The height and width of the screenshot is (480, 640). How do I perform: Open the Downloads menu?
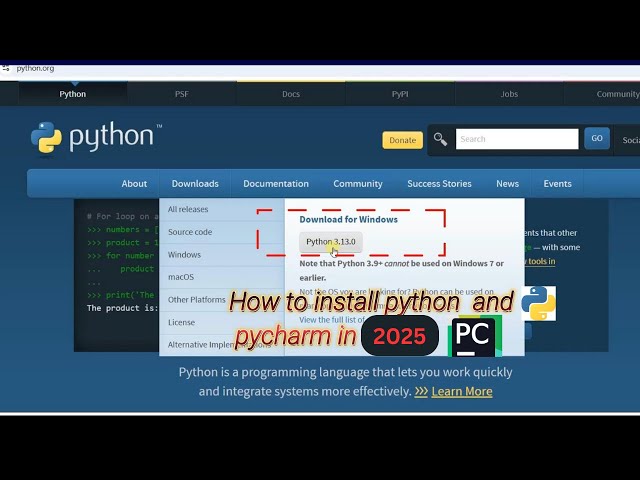coord(195,184)
